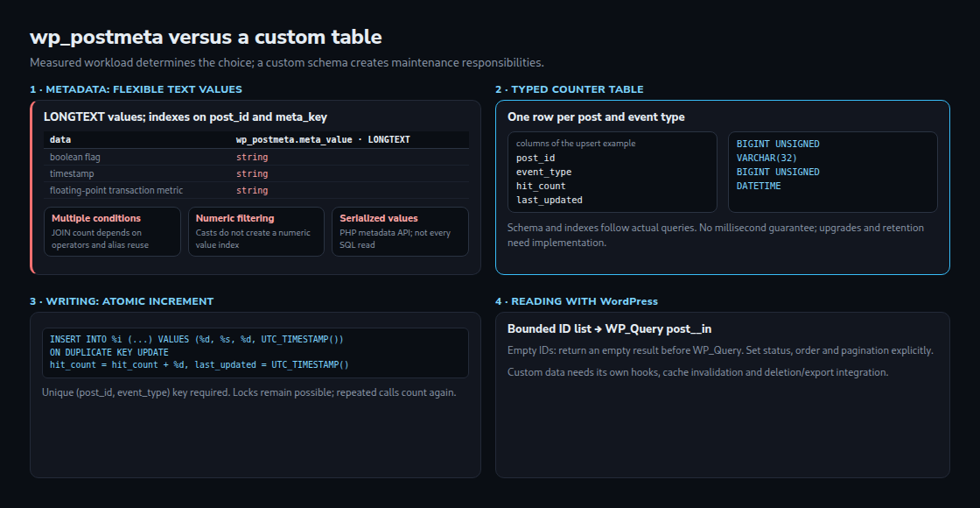Select heading 1 · METADATA: FLEXIBLE TEXT VALUES
The height and width of the screenshot is (508, 980).
pyautogui.click(x=136, y=89)
